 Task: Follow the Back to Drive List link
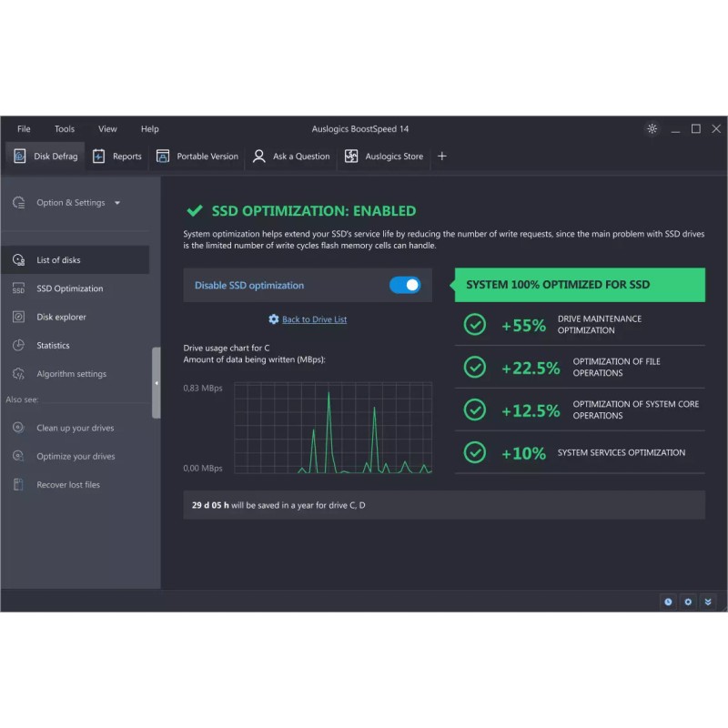pos(314,319)
